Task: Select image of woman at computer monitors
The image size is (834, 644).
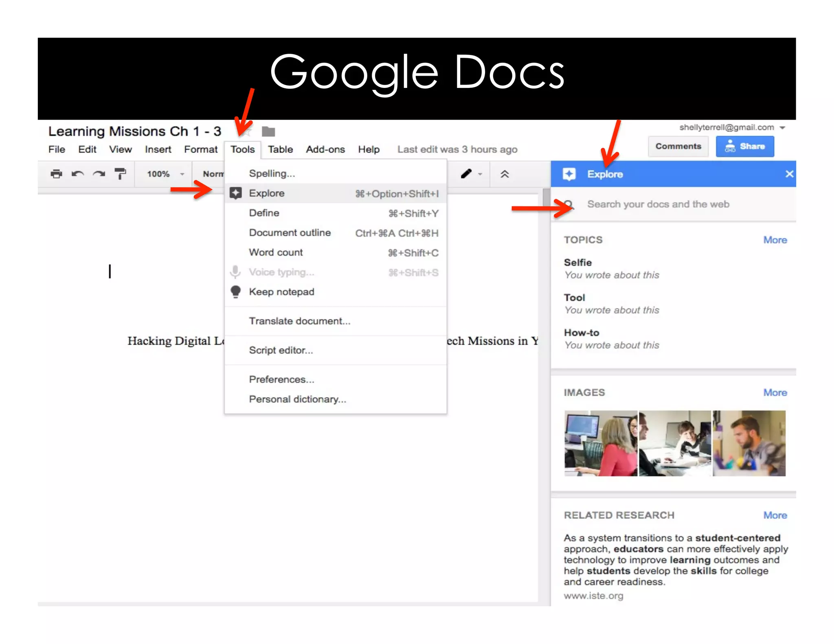Action: (601, 443)
